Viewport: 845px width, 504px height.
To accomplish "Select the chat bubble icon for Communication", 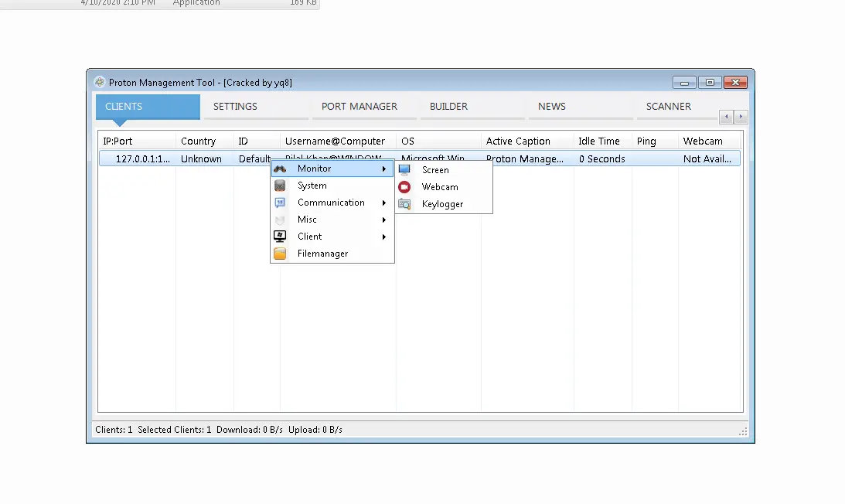I will 280,202.
